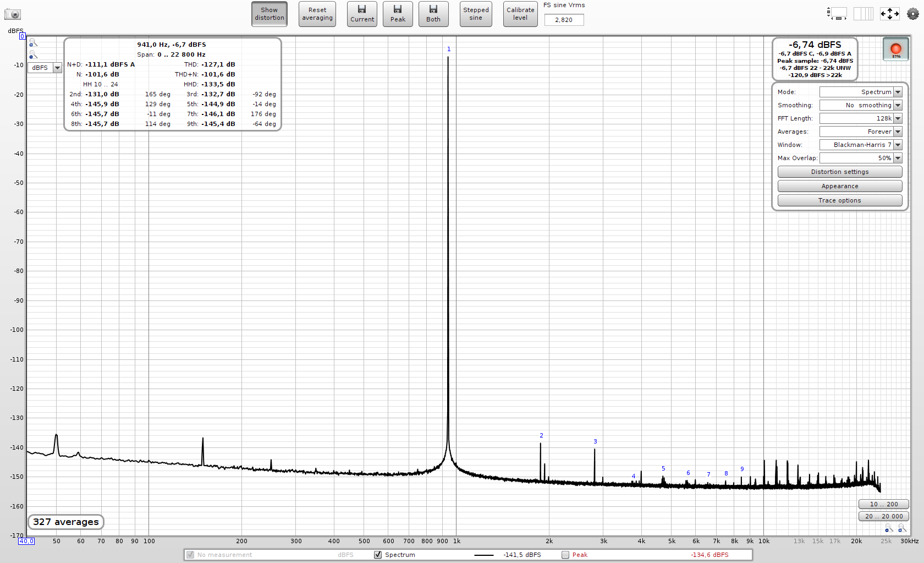The width and height of the screenshot is (924, 563).
Task: Toggle the Peak trace checkbox
Action: coord(565,555)
